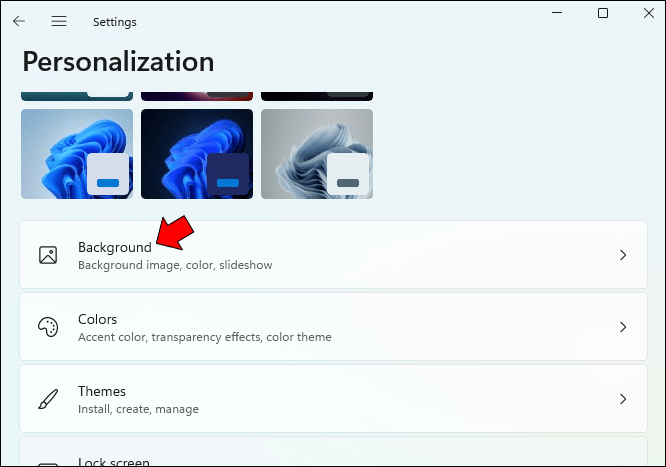The height and width of the screenshot is (467, 666).
Task: Click 'Install, create, manage' description text
Action: 138,409
